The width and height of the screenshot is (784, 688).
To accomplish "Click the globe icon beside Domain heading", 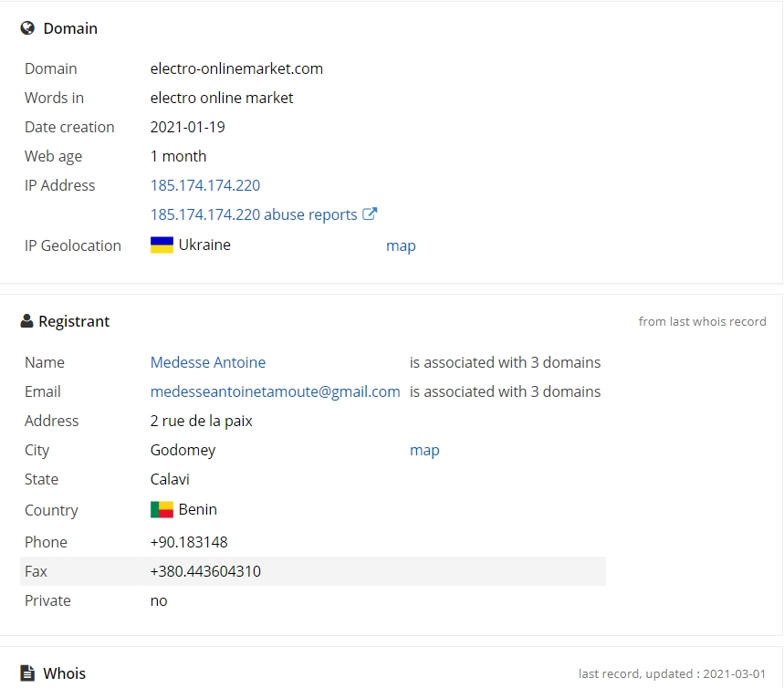I will (27, 28).
